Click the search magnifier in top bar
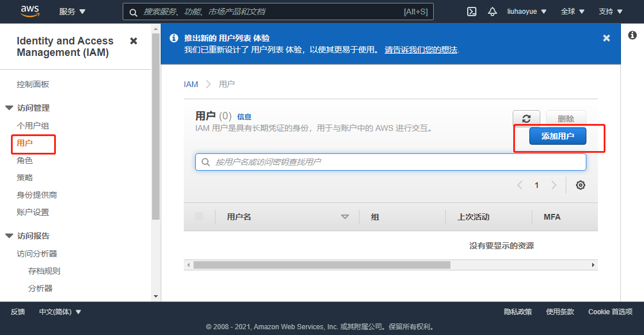This screenshot has height=335, width=644. tap(133, 12)
